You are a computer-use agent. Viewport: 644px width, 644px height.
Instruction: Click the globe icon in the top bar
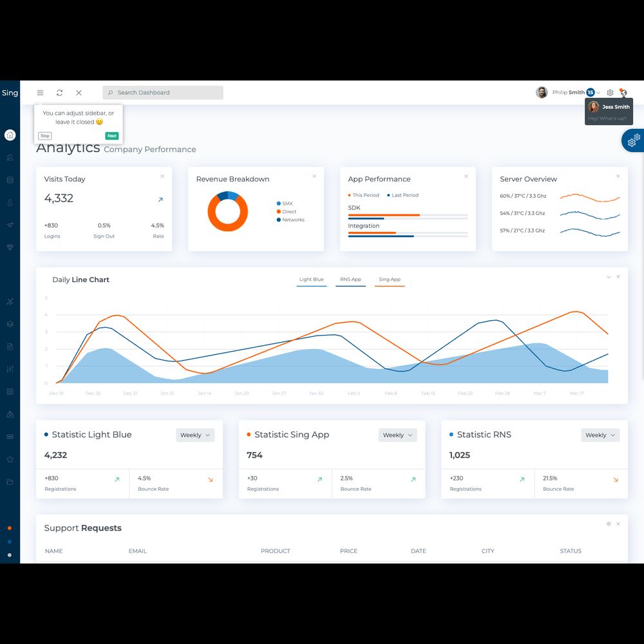coord(623,93)
